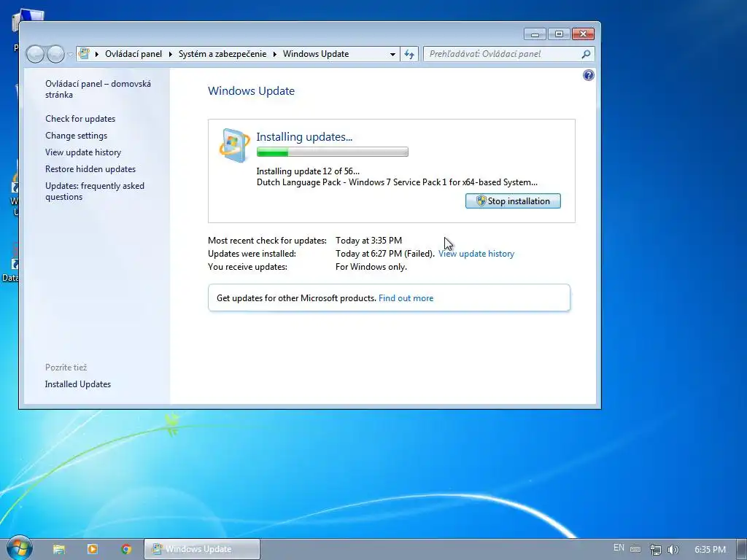Click the volume speaker tray icon
Screen dimensions: 747x560
point(673,550)
